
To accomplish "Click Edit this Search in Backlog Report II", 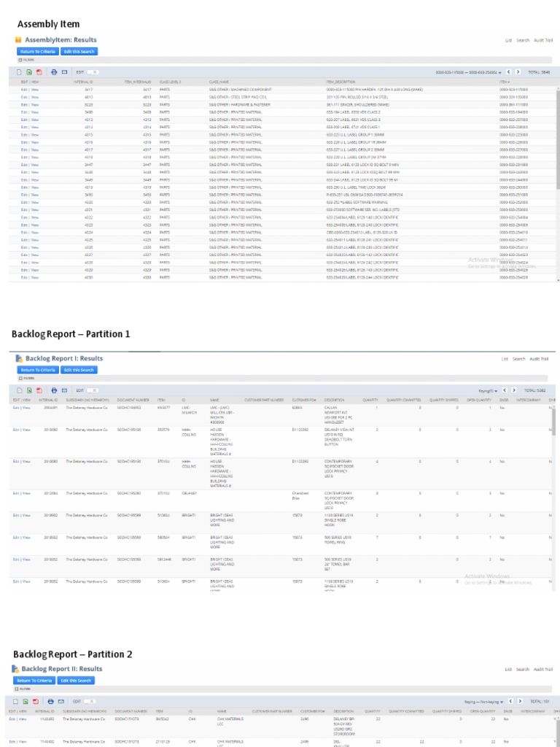I will (76, 681).
